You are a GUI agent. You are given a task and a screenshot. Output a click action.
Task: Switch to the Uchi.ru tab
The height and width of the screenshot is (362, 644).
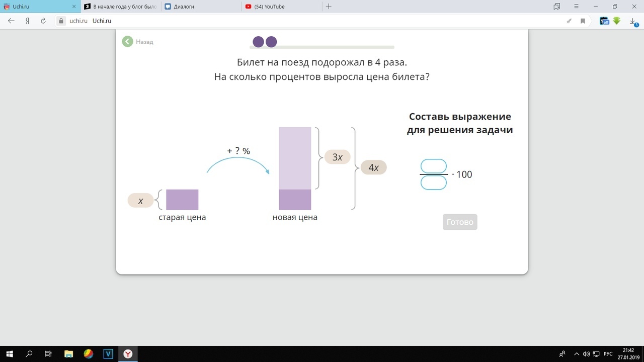[40, 7]
